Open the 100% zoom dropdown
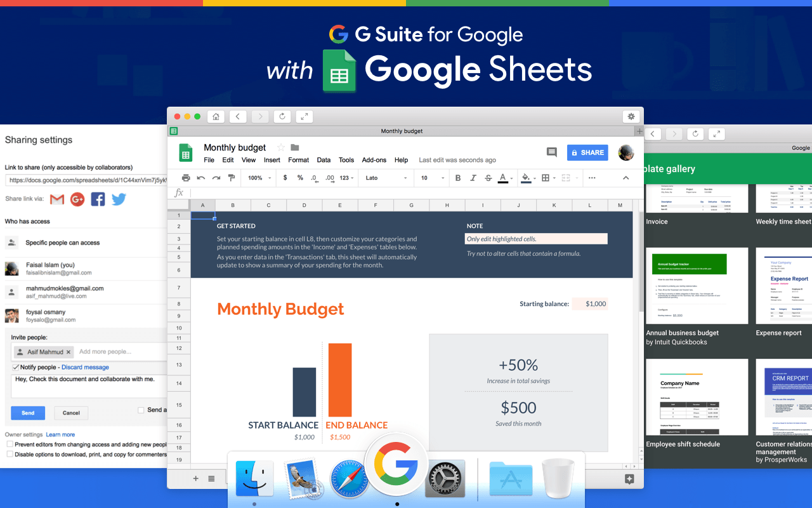Viewport: 812px width, 508px height. pyautogui.click(x=259, y=178)
